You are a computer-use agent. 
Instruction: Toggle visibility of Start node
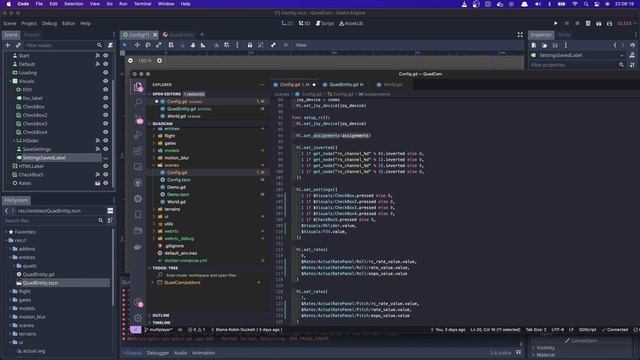point(106,56)
